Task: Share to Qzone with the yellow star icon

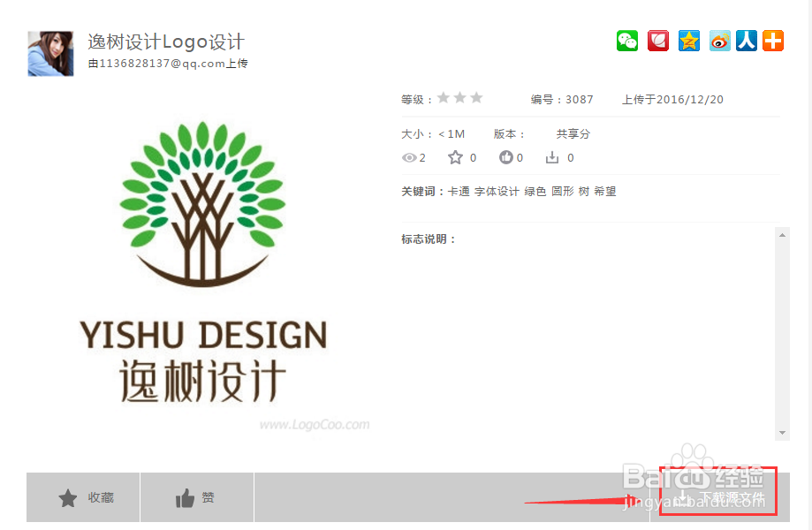Action: 689,41
